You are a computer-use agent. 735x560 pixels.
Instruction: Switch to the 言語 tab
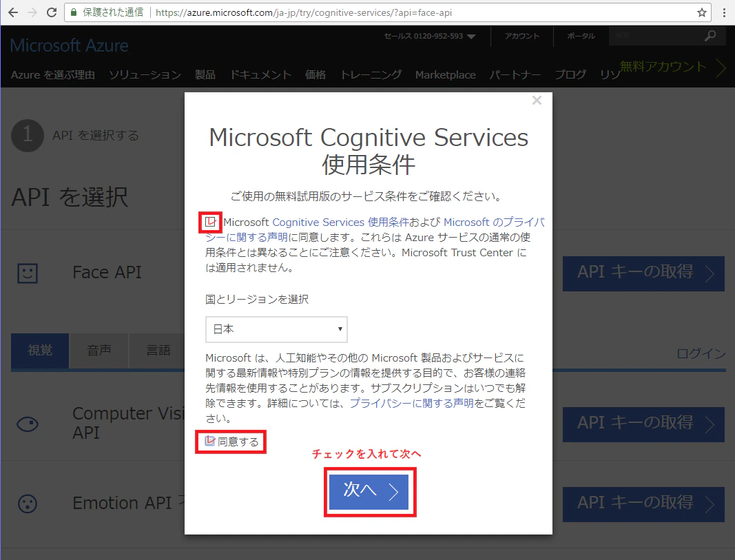[x=158, y=351]
